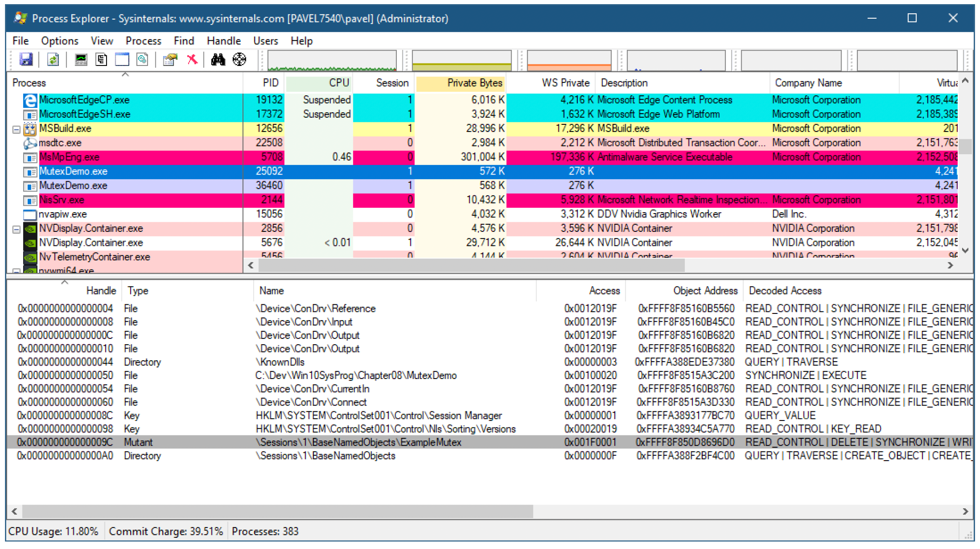The width and height of the screenshot is (980, 549).
Task: Open the Handle menu
Action: pyautogui.click(x=224, y=41)
